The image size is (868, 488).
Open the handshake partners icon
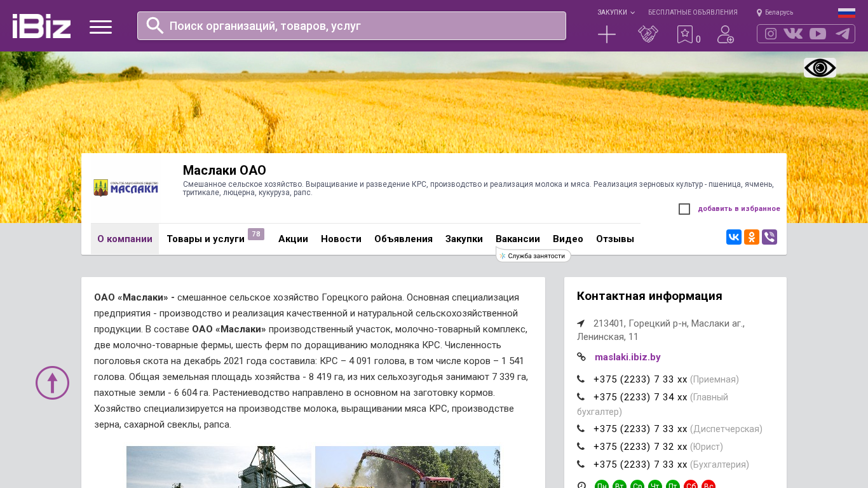(648, 34)
